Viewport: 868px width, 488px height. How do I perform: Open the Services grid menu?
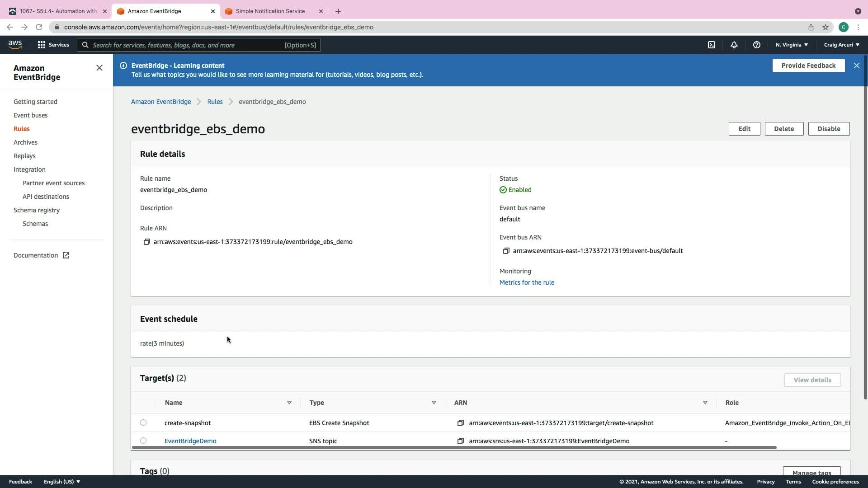(53, 45)
